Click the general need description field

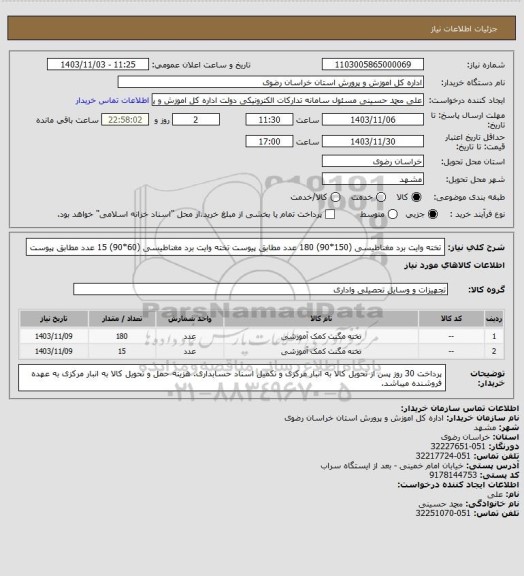[235, 247]
